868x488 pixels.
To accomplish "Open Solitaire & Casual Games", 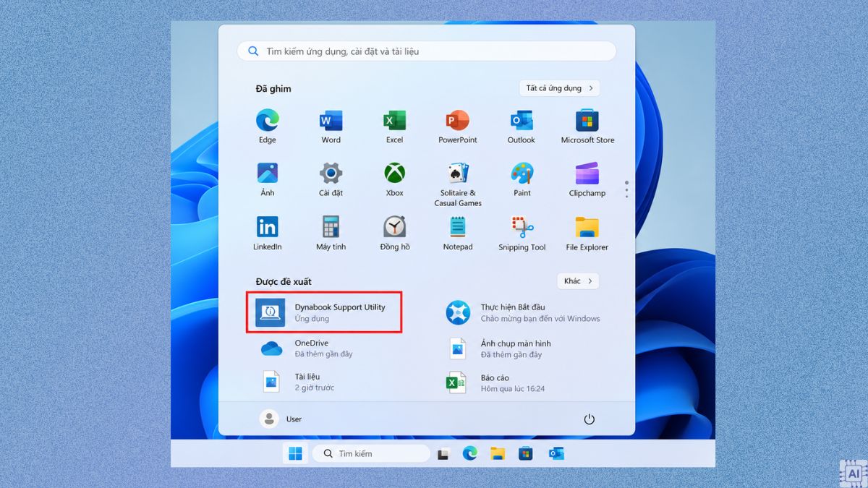I will [x=458, y=184].
